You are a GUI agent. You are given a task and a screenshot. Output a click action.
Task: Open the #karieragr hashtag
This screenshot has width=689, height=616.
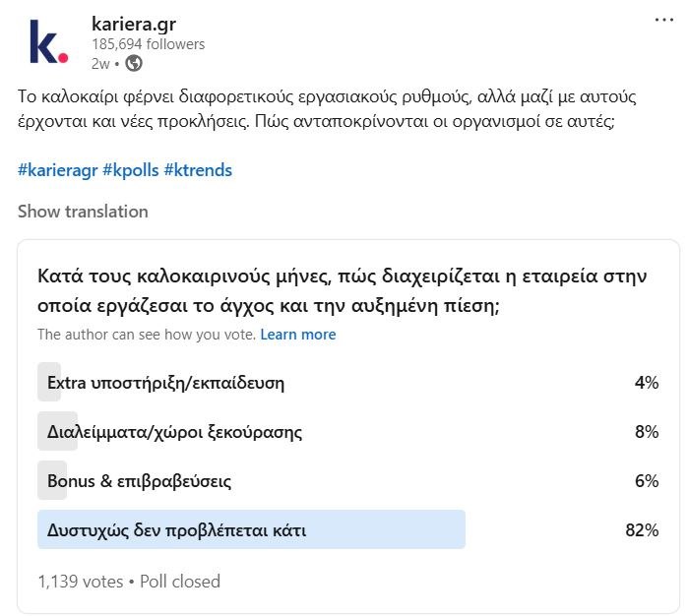coord(56,170)
